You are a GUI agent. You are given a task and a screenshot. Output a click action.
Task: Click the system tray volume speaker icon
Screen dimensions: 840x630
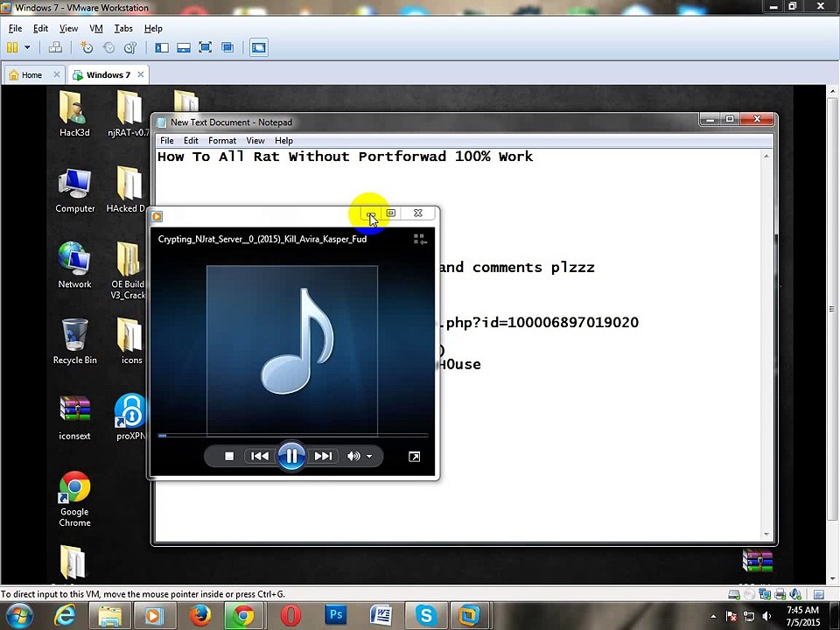click(x=767, y=617)
